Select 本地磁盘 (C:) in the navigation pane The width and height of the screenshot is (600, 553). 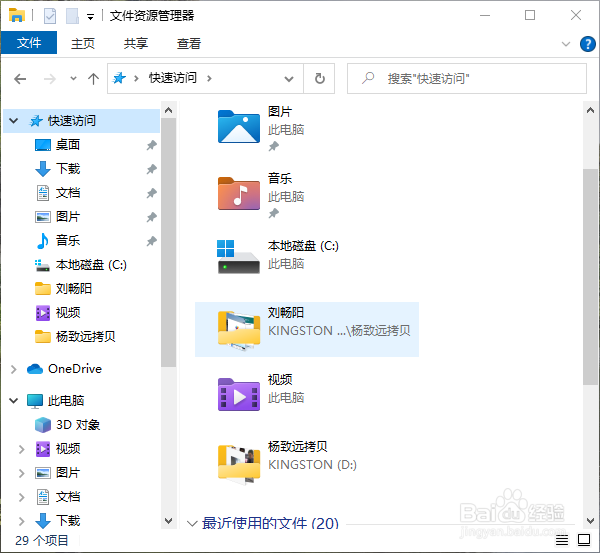(91, 265)
